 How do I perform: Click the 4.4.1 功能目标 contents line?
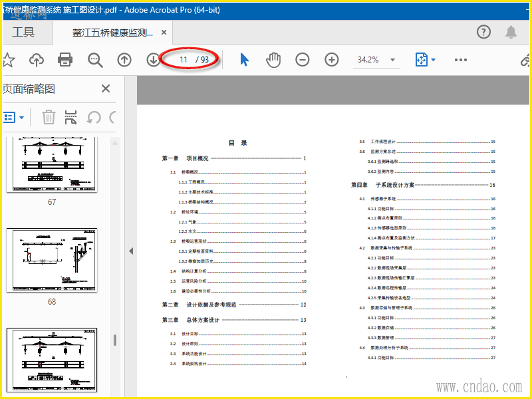(432, 358)
